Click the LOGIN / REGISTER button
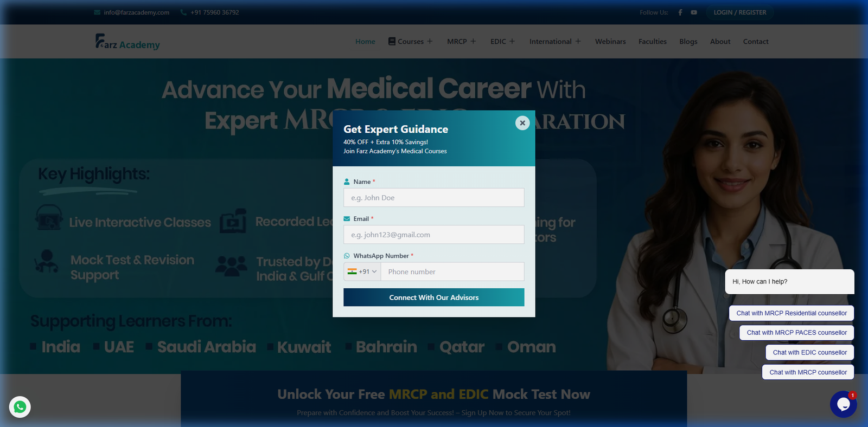This screenshot has width=868, height=427. pos(740,12)
